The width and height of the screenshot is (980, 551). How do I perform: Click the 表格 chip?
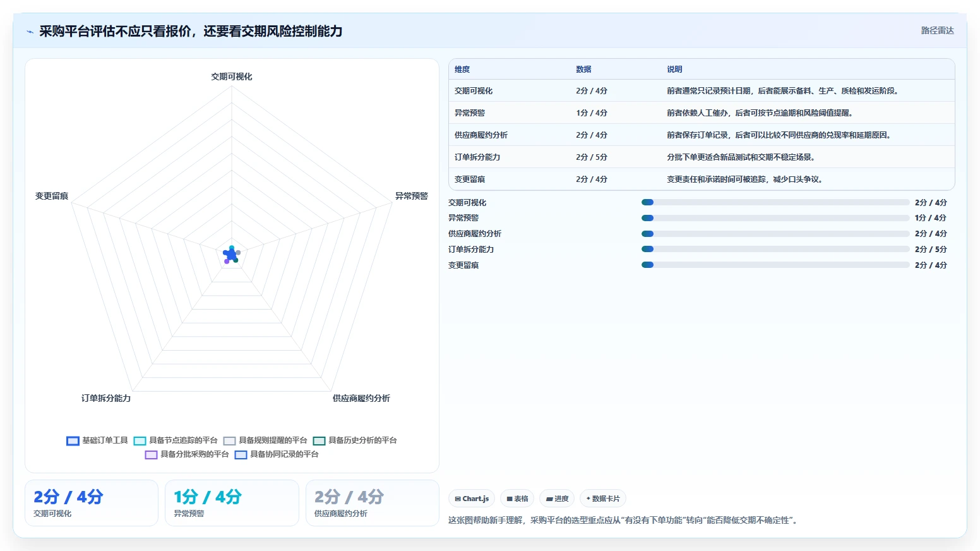(517, 499)
